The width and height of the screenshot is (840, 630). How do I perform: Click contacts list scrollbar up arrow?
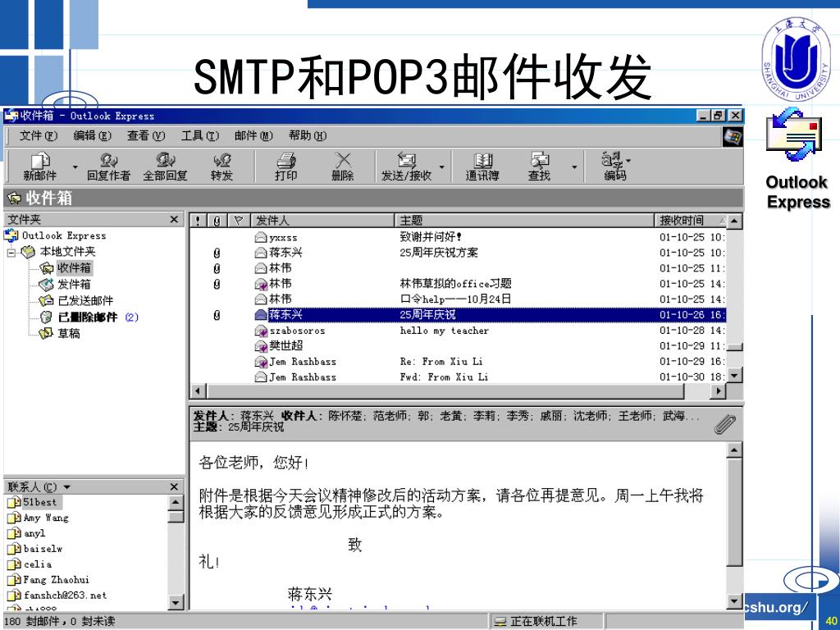176,502
